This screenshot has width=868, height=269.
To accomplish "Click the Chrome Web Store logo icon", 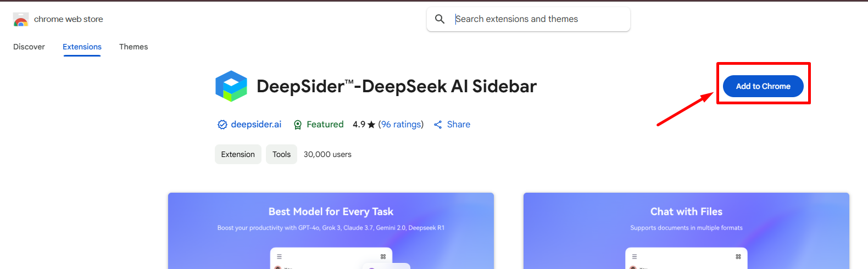I will 21,19.
